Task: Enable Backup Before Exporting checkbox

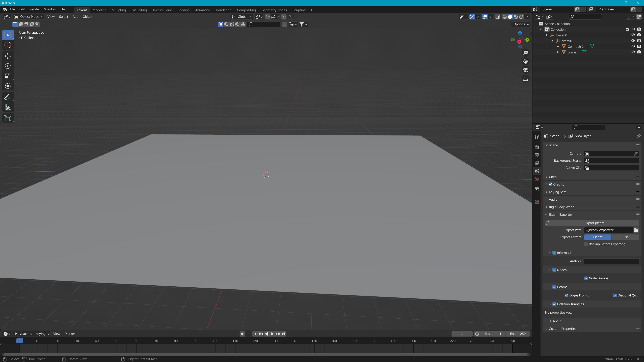Action: pos(586,244)
